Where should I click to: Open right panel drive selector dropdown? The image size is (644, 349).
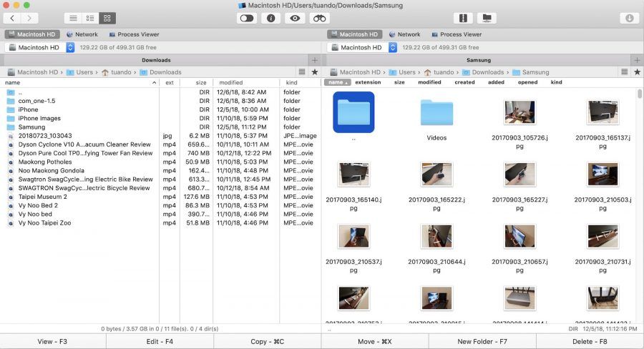point(393,47)
